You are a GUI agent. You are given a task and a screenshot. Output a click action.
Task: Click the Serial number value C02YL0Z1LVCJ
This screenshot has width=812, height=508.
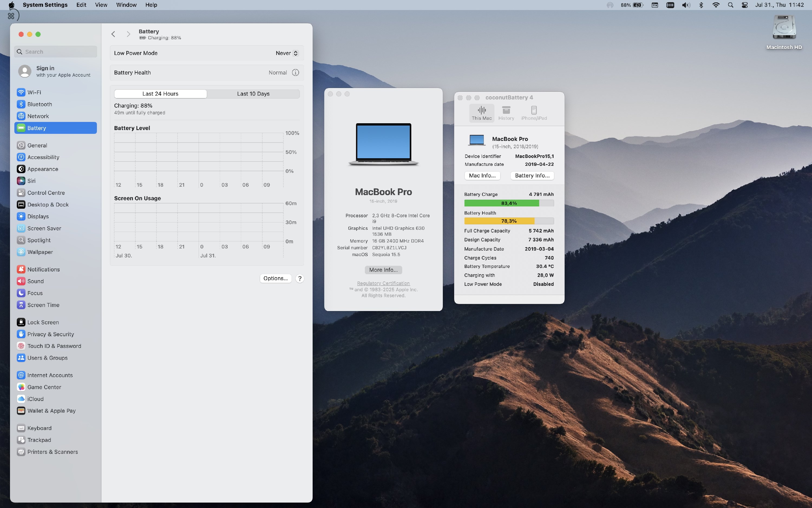(x=389, y=248)
